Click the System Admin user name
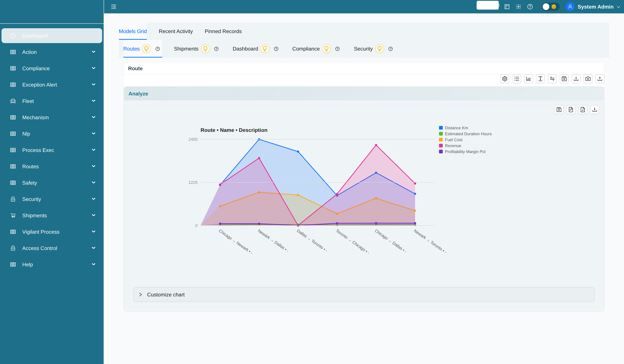Viewport: 624px width, 364px height. click(595, 7)
